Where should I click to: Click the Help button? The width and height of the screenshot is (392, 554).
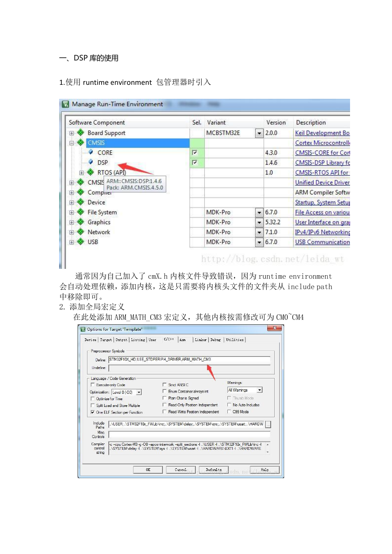click(265, 470)
